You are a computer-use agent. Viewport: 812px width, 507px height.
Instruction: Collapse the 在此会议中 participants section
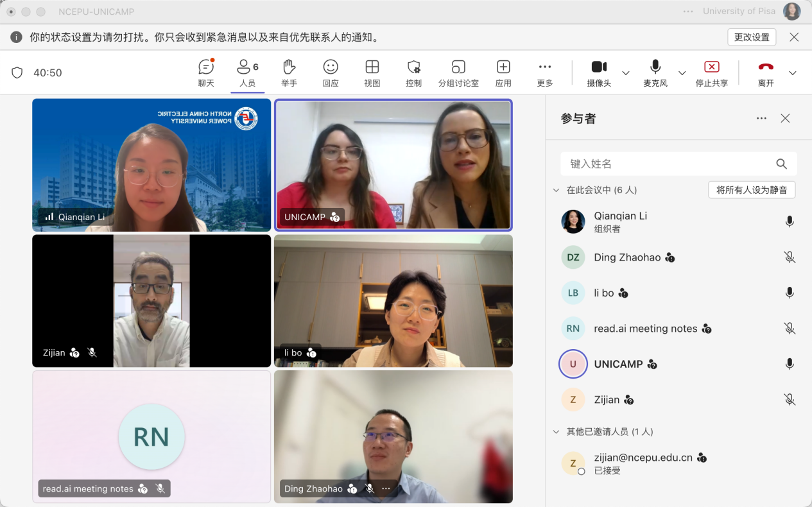tap(556, 190)
